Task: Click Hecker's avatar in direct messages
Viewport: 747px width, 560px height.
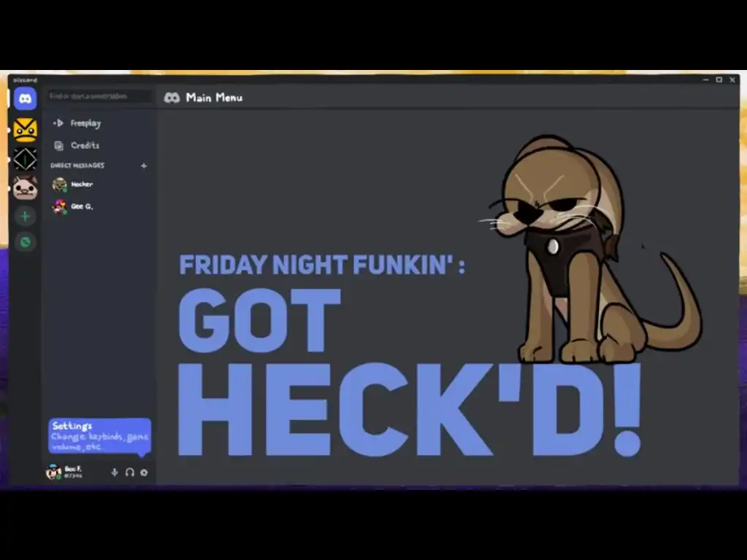Action: coord(60,184)
